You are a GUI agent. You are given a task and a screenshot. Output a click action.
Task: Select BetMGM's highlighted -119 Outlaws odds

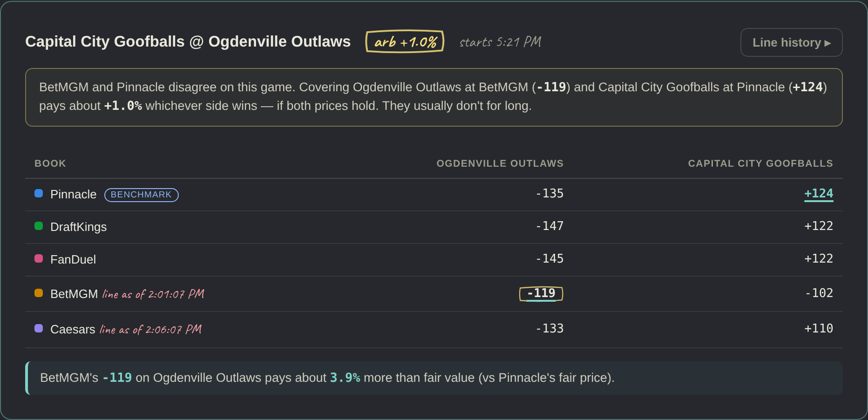click(541, 293)
